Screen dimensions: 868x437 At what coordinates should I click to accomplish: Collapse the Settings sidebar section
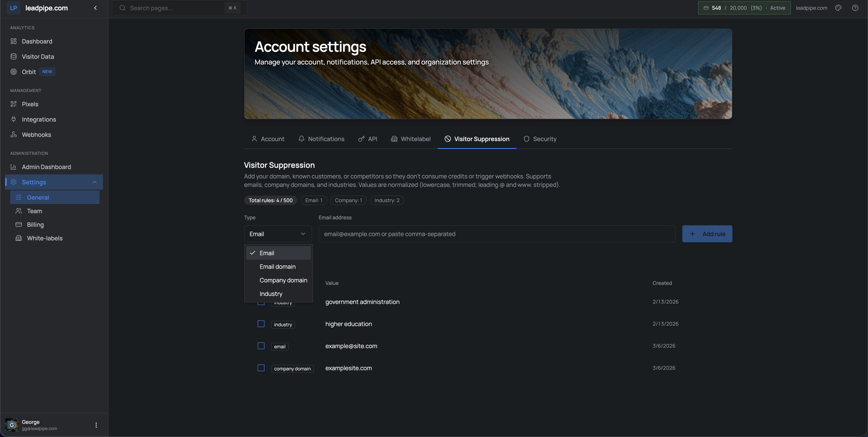[94, 182]
